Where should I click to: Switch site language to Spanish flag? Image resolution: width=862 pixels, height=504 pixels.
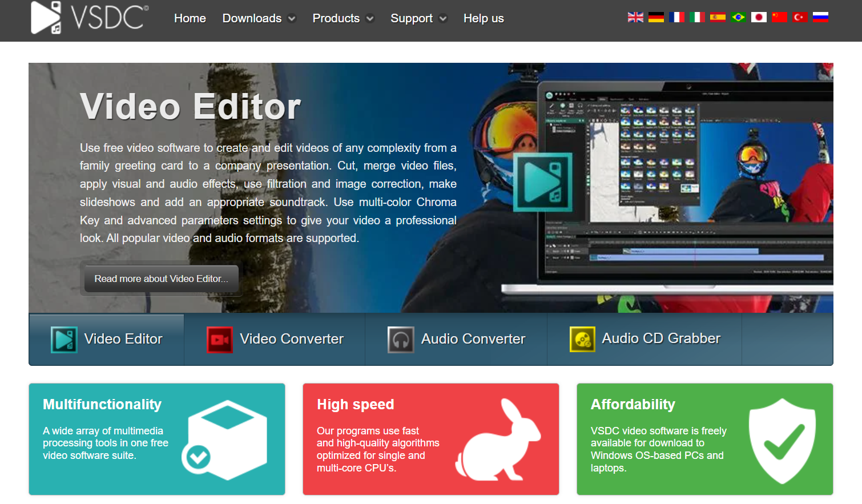[718, 17]
